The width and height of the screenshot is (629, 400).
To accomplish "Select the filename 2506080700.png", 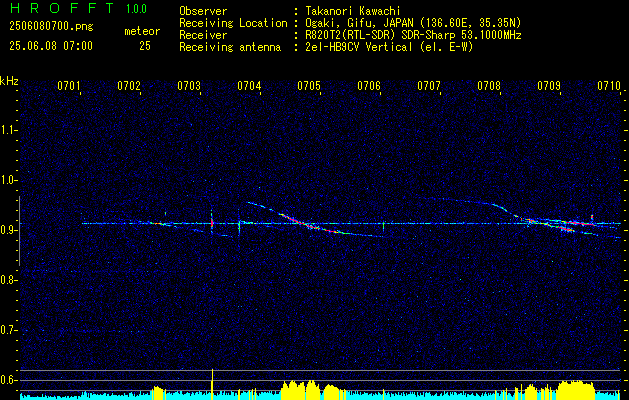I will (x=51, y=26).
